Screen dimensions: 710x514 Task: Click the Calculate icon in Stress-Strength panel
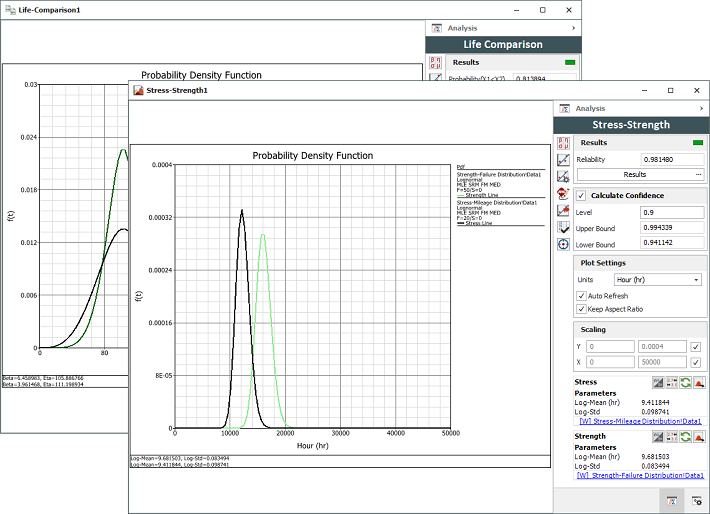tap(564, 142)
